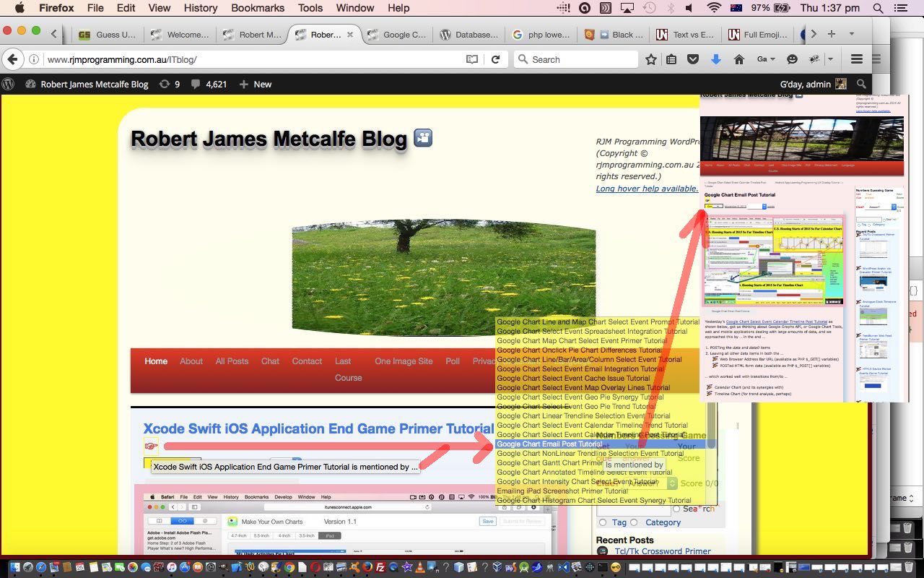Image resolution: width=924 pixels, height=578 pixels.
Task: Open the New content menu in admin bar
Action: (x=255, y=84)
